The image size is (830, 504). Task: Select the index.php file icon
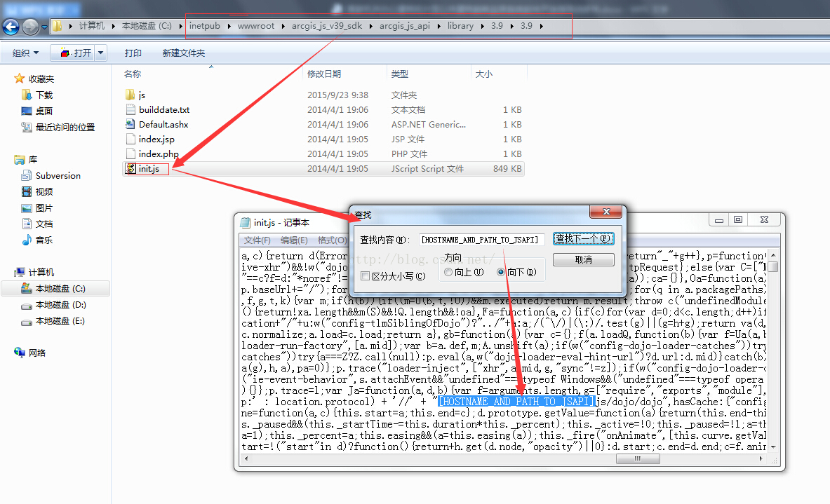[130, 154]
